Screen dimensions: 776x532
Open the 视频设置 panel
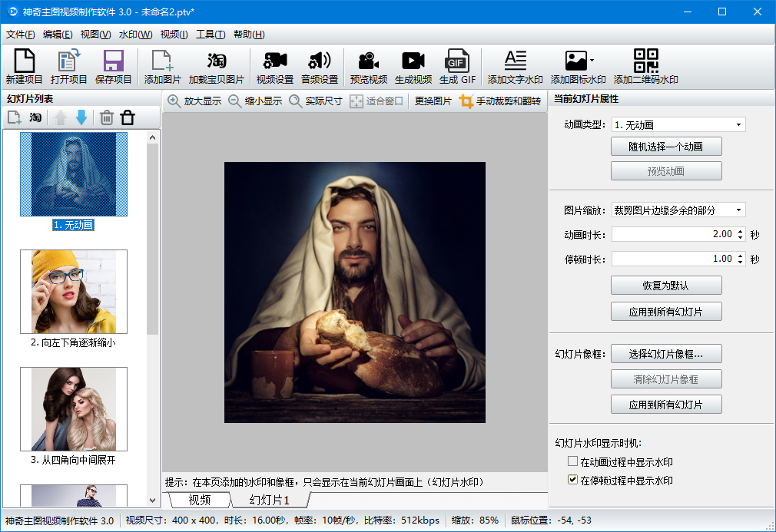pos(277,65)
